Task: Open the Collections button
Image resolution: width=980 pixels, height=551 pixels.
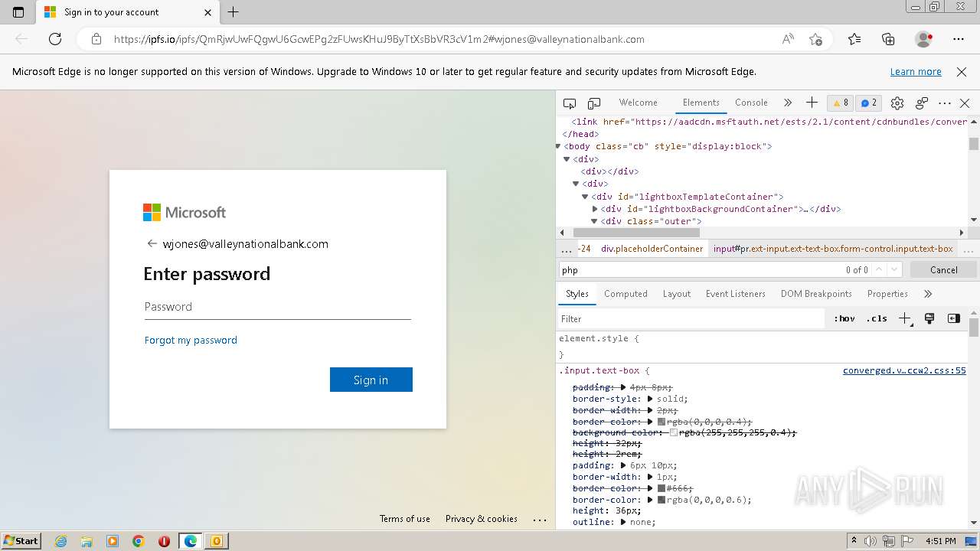Action: pyautogui.click(x=888, y=39)
